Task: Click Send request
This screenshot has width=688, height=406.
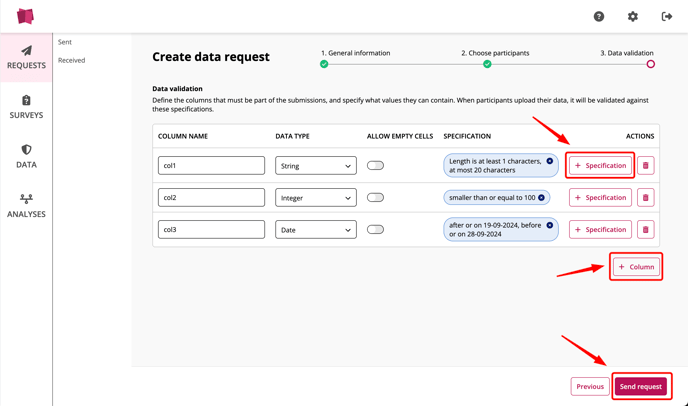Action: point(641,387)
